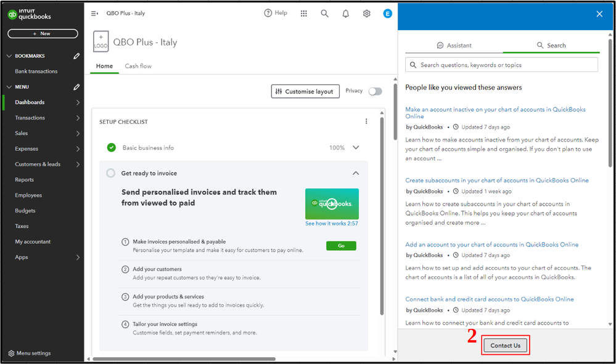Viewport: 616px width, 364px height.
Task: Click the green Basic business info checkmark
Action: [112, 147]
